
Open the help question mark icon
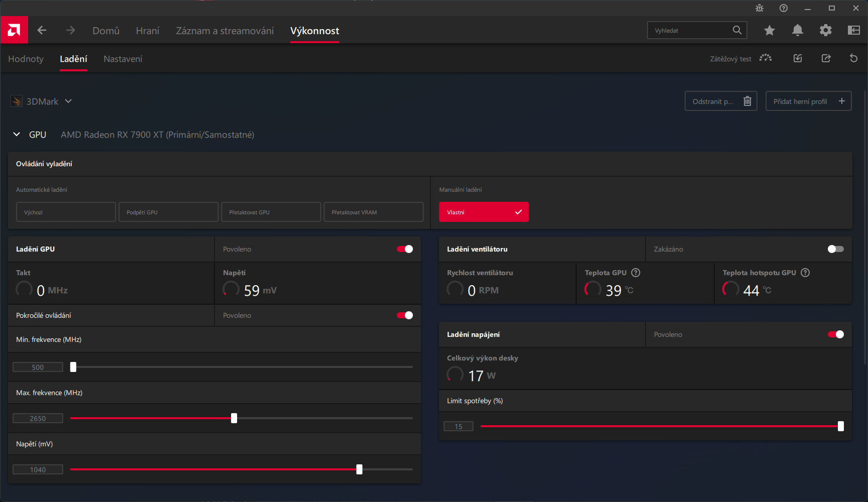pyautogui.click(x=783, y=8)
